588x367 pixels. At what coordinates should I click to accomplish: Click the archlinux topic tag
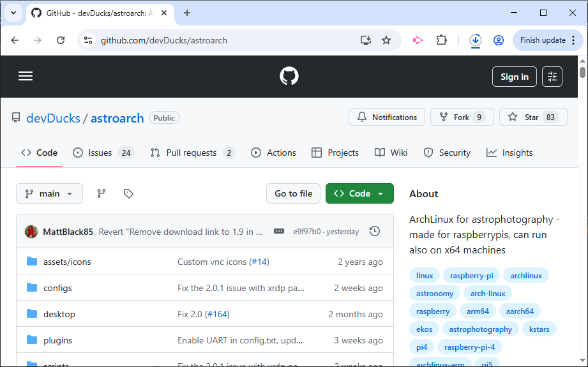point(525,276)
